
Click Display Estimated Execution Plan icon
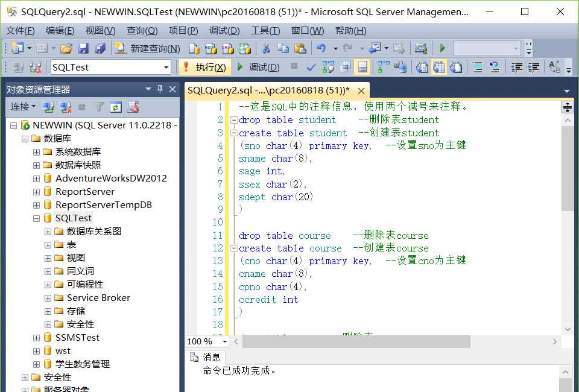(328, 67)
